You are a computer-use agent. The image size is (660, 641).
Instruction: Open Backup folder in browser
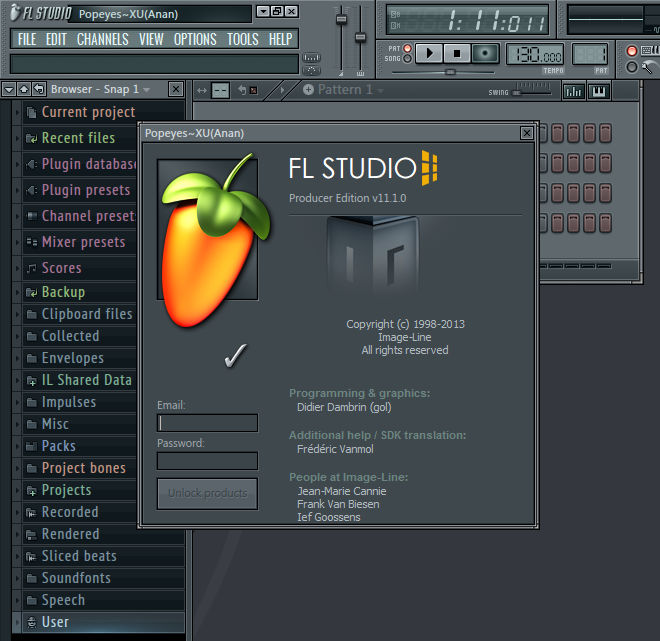pos(63,292)
